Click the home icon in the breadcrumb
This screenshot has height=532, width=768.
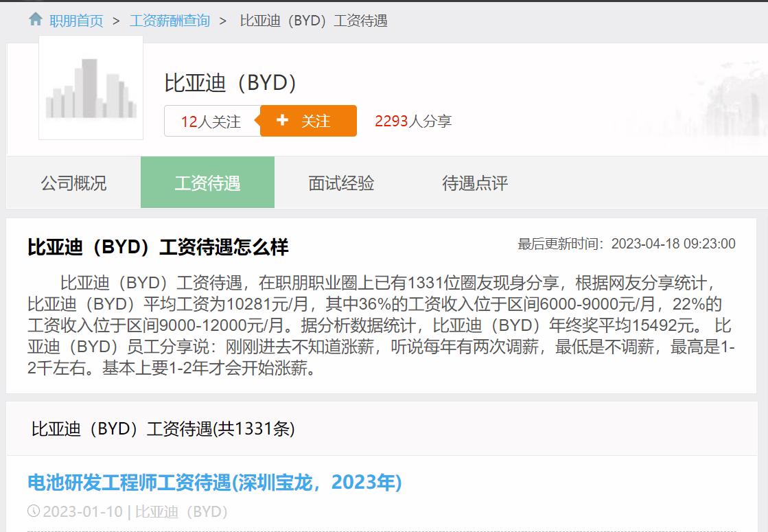point(35,21)
